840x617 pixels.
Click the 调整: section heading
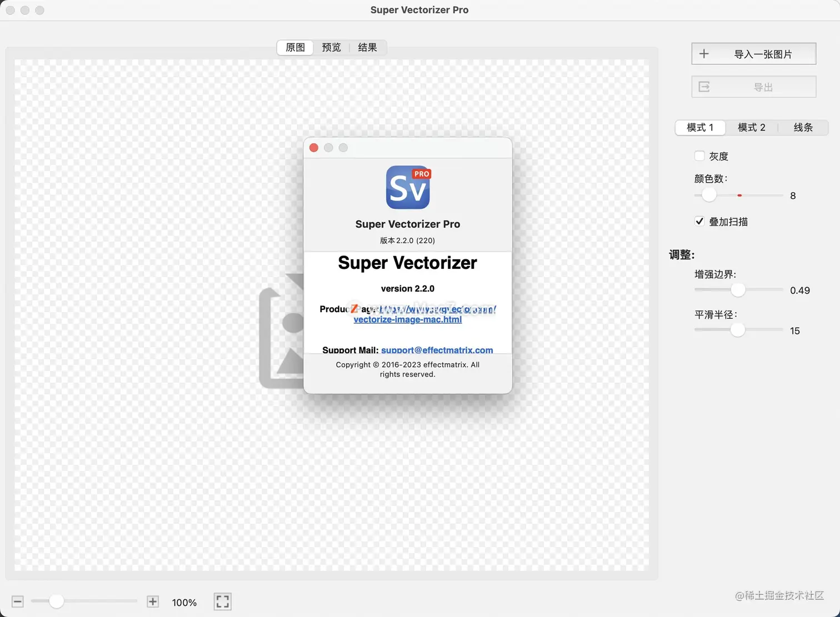coord(682,255)
